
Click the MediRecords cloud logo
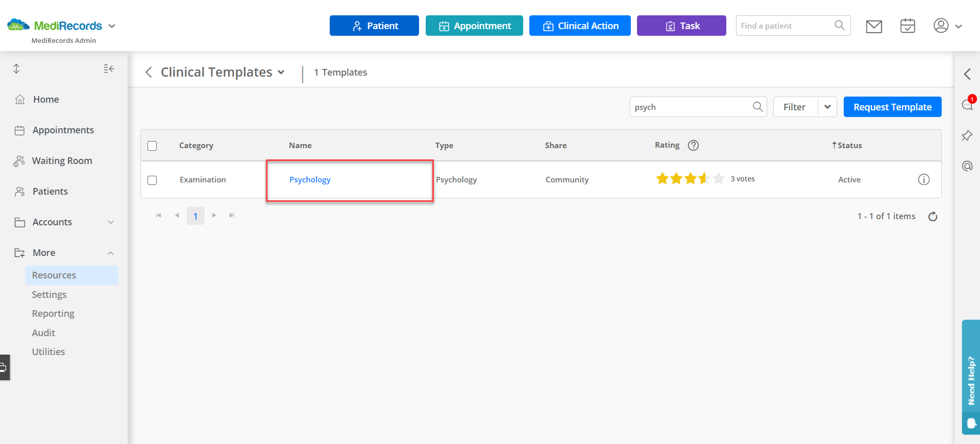tap(18, 25)
